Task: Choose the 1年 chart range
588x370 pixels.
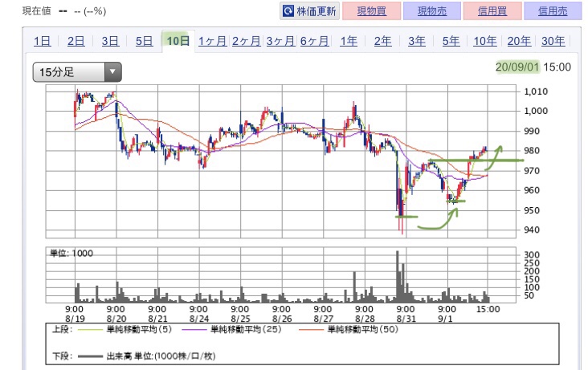Action: (349, 40)
